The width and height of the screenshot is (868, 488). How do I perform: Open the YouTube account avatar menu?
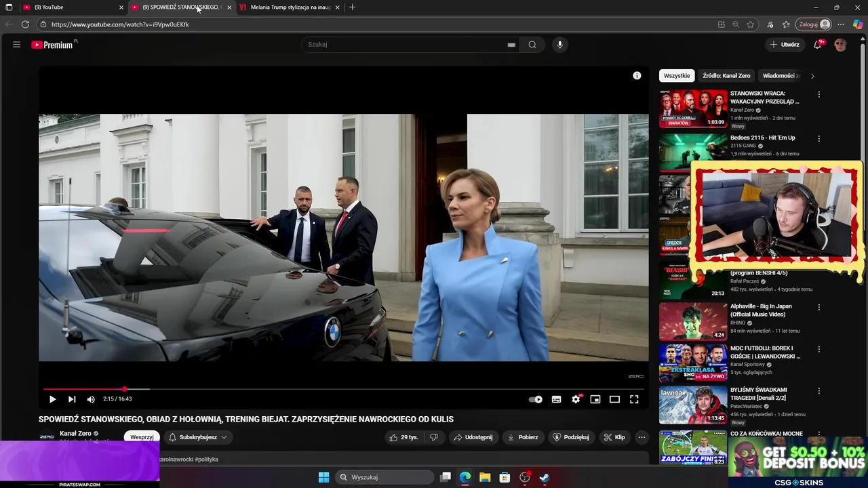point(841,45)
